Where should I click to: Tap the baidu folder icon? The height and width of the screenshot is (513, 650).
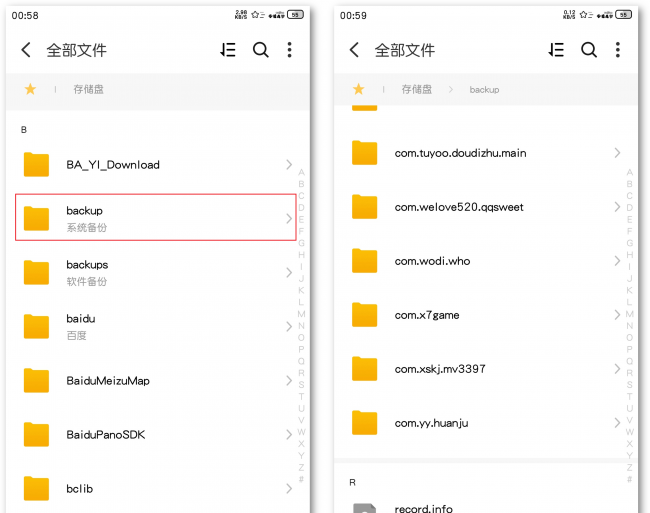click(36, 327)
